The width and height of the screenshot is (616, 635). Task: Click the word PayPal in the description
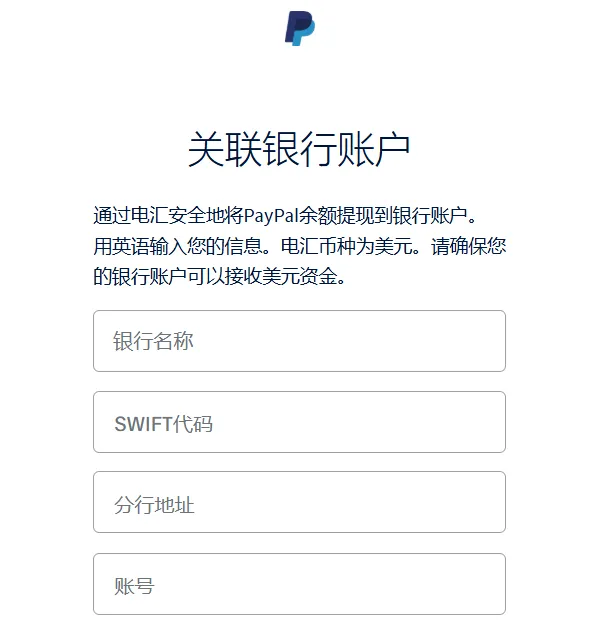[271, 215]
